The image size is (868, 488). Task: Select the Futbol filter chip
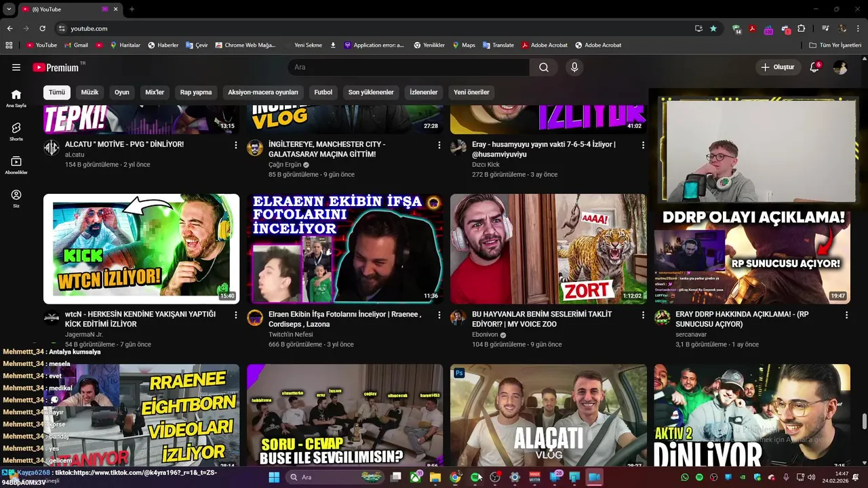323,92
